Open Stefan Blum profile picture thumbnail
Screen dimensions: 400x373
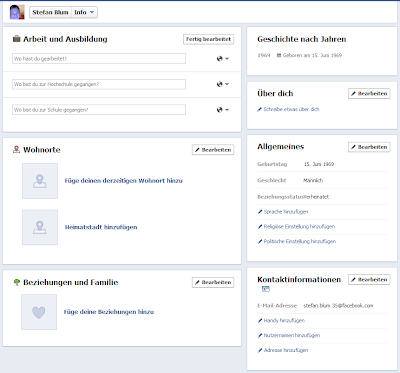[17, 12]
